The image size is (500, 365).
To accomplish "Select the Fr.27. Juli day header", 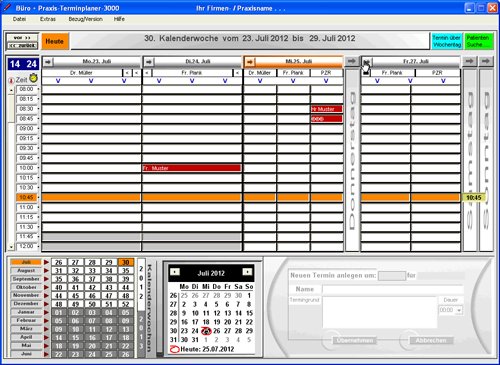I will click(416, 61).
